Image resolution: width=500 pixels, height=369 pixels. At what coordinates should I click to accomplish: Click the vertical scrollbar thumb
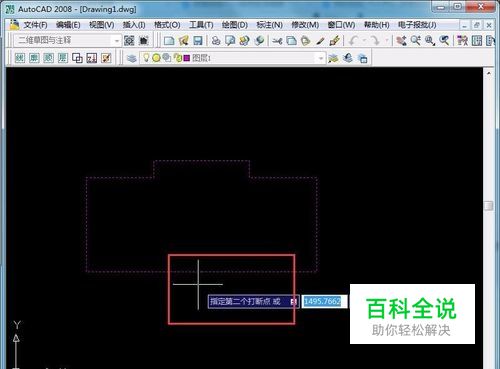pyautogui.click(x=489, y=206)
